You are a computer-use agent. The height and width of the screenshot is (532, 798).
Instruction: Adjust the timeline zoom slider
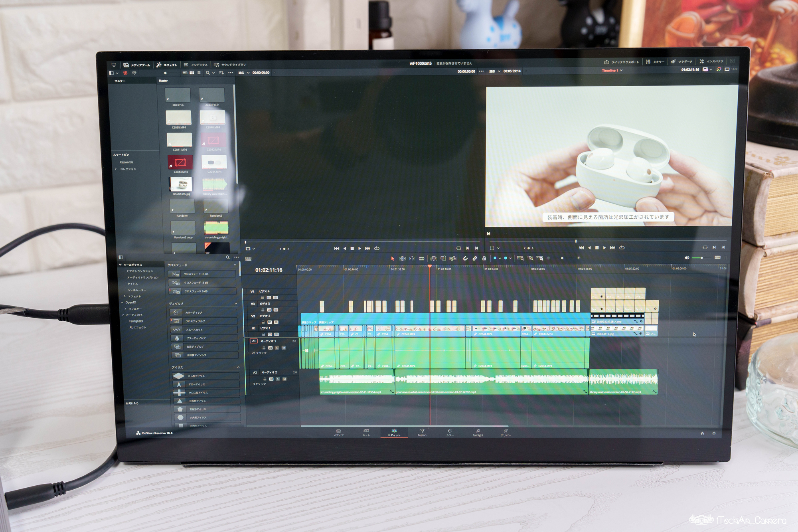[562, 258]
